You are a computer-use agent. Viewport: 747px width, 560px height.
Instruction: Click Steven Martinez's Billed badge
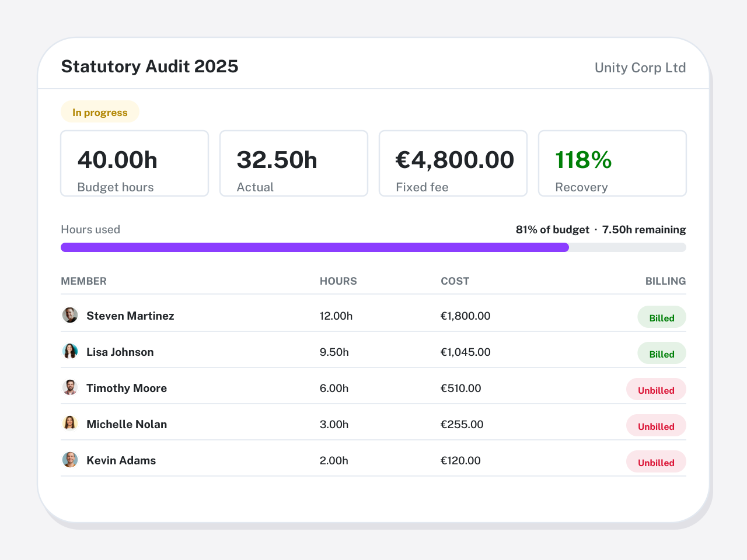tap(662, 317)
